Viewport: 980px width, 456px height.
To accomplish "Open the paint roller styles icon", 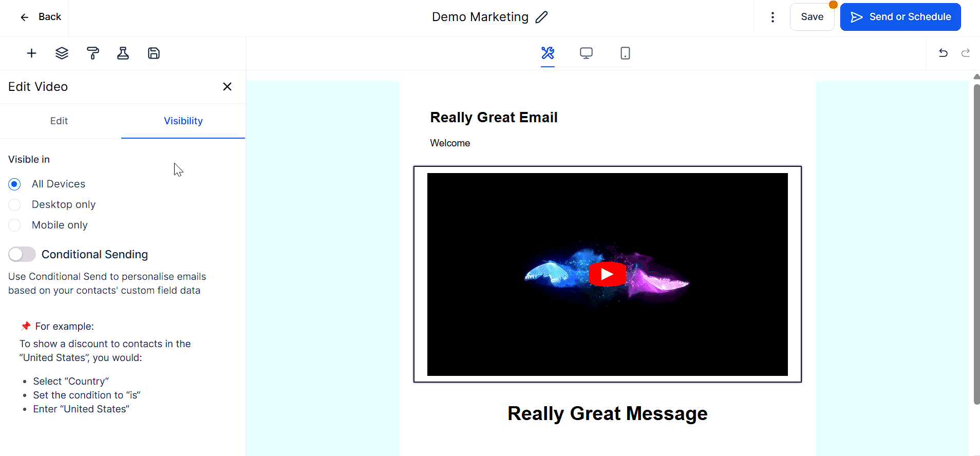I will 93,53.
